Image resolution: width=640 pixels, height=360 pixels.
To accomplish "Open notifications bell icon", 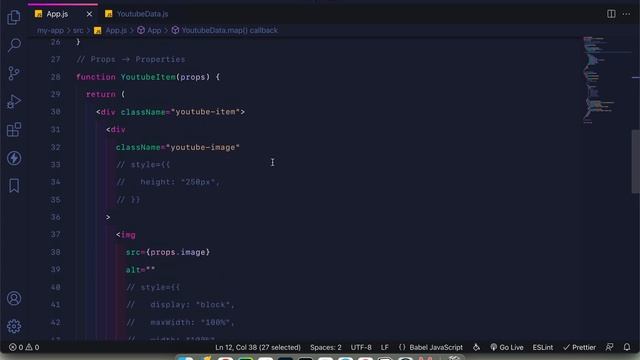I will click(x=627, y=347).
